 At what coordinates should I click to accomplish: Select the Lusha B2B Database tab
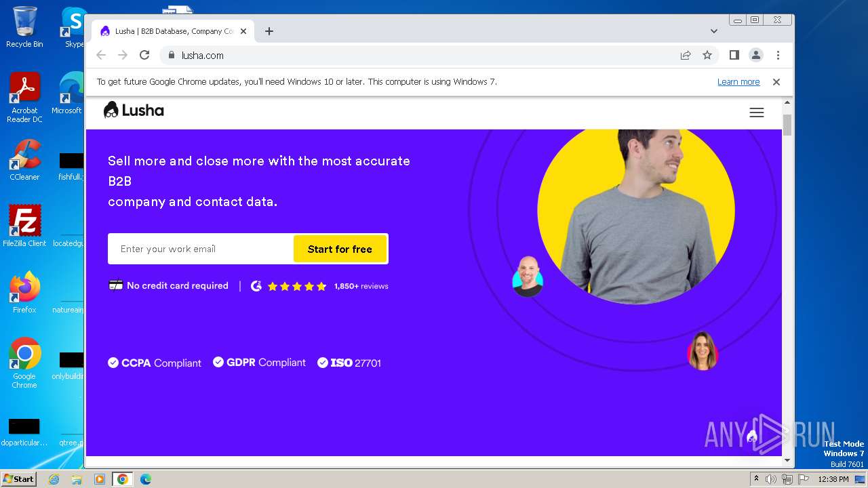(174, 31)
